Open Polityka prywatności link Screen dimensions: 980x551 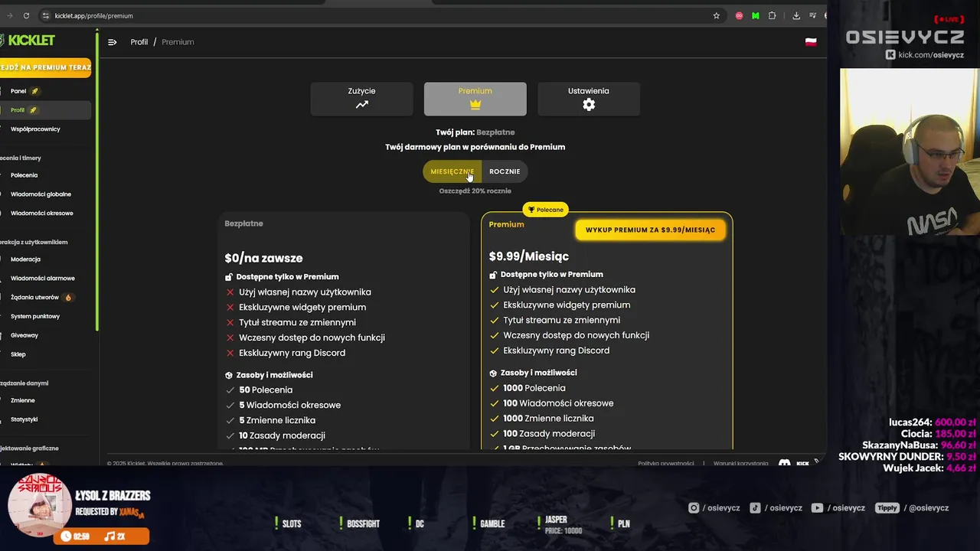coord(666,464)
